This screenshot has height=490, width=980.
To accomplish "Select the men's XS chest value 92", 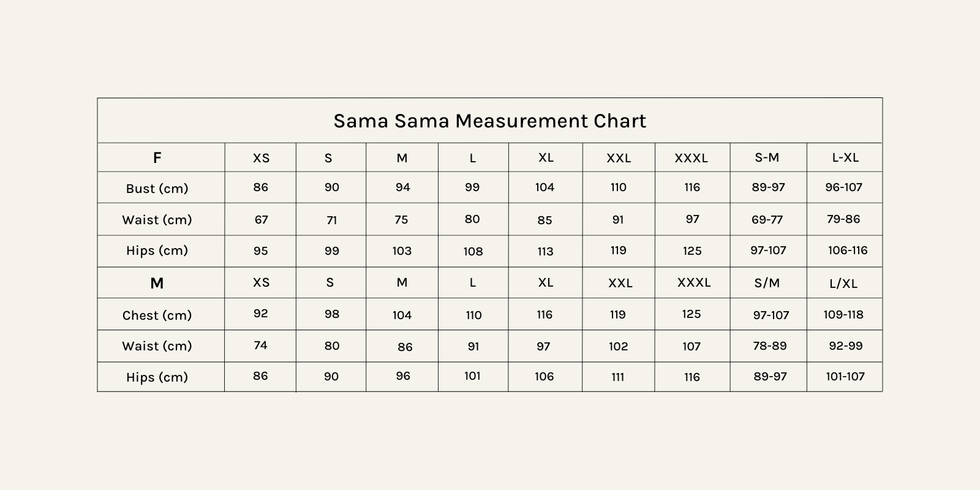I will pyautogui.click(x=261, y=314).
